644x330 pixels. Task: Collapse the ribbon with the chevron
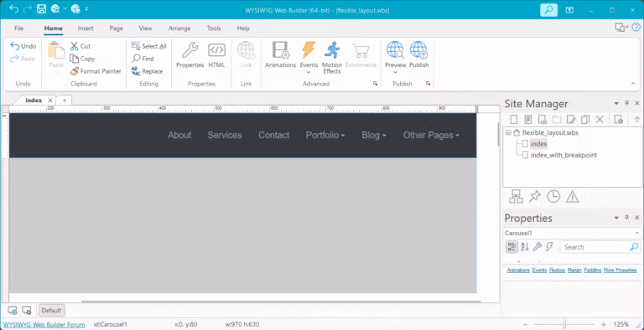point(633,84)
